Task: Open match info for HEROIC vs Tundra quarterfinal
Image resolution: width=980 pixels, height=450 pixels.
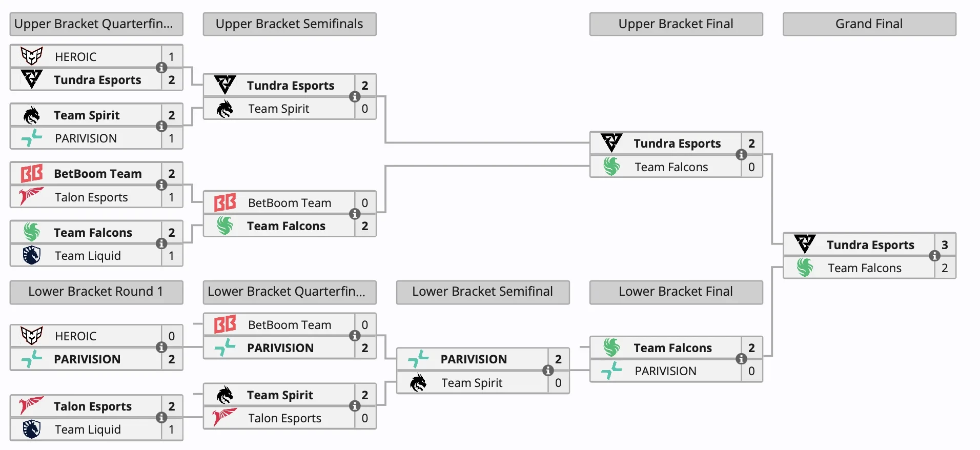Action: coord(161,68)
